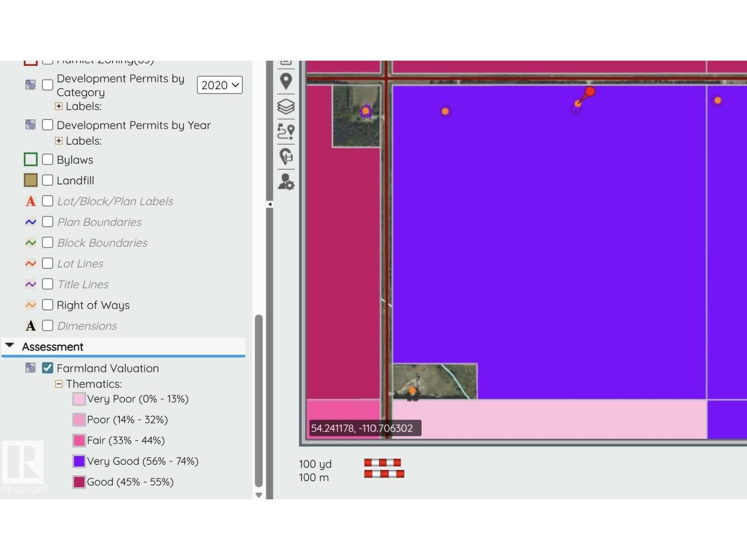Uncheck the Farmland Valuation layer
747x560 pixels.
[48, 368]
